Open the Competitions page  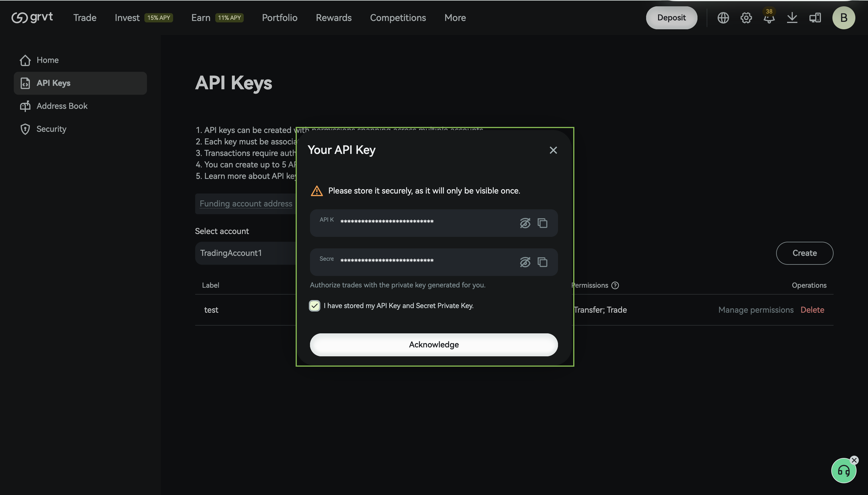point(398,18)
